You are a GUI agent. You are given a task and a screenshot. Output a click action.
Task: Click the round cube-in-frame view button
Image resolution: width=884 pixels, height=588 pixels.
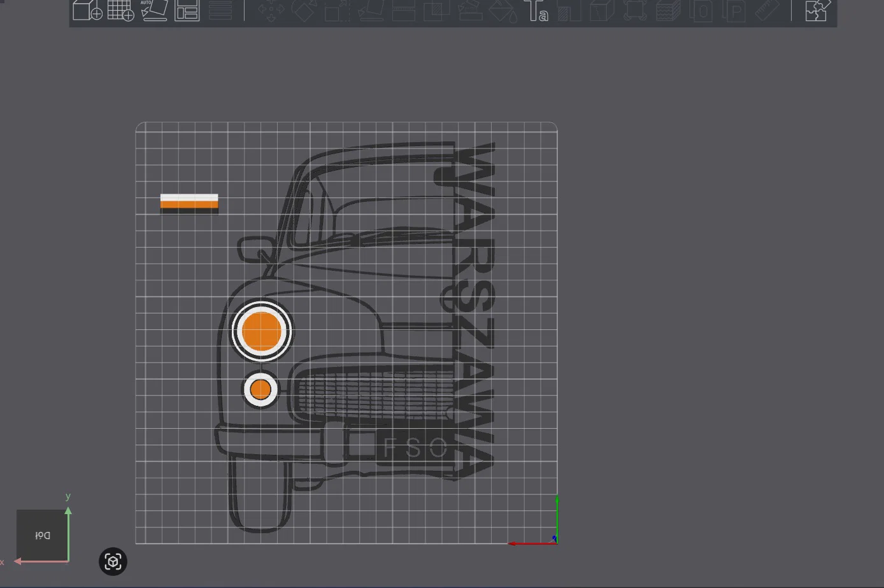tap(113, 561)
